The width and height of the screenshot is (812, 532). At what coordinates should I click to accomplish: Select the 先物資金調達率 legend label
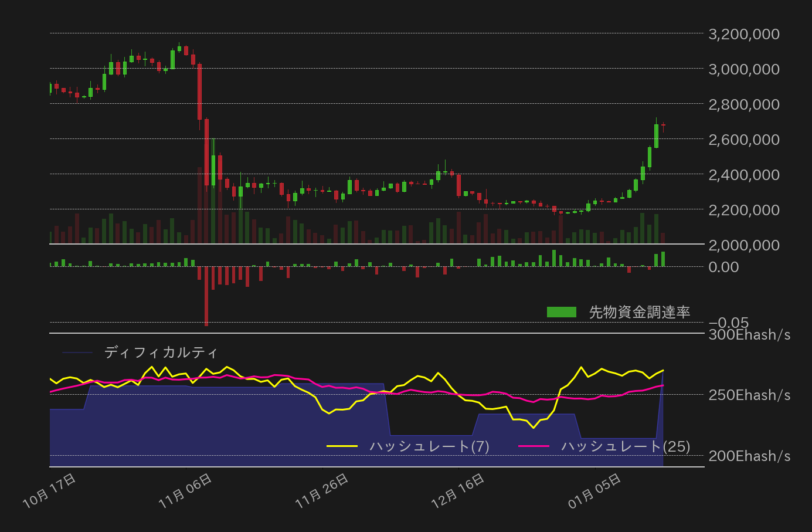click(640, 312)
